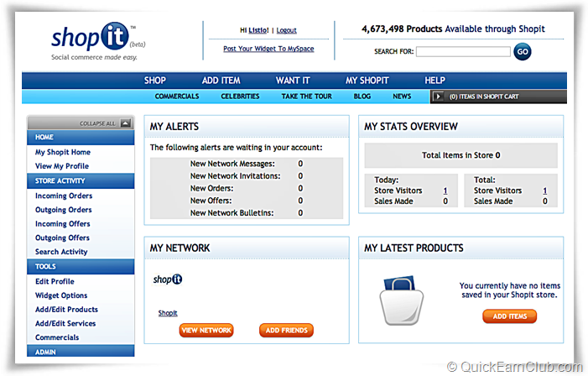
Task: Click total Store Visitors count link
Action: pos(545,191)
